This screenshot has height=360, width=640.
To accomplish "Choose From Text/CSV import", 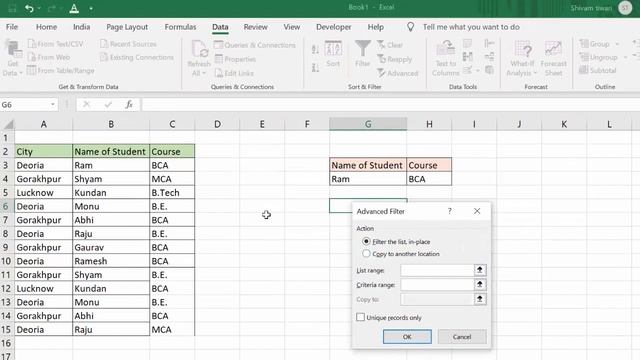I will 56,44.
